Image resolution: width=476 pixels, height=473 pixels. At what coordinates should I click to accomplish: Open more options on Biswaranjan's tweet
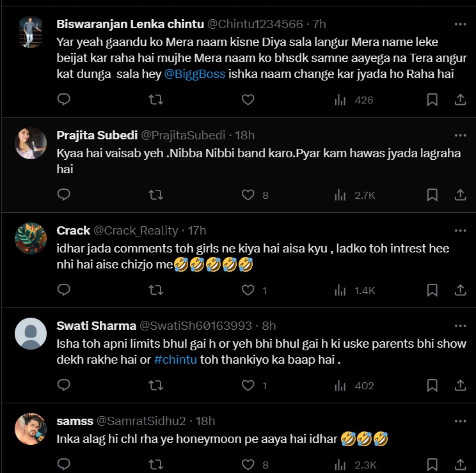[460, 24]
